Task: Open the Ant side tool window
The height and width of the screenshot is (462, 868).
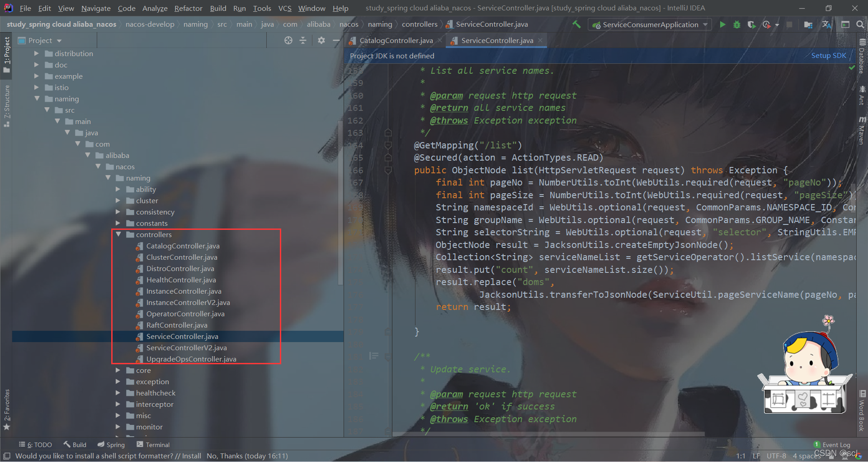Action: 862,95
